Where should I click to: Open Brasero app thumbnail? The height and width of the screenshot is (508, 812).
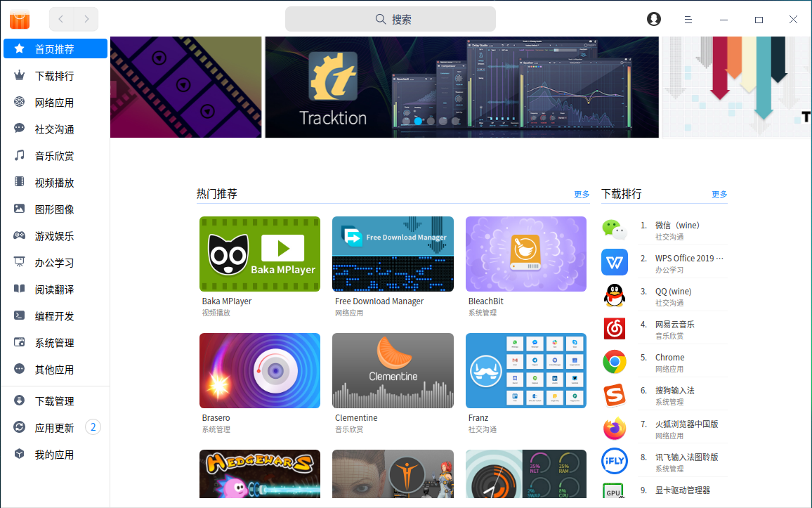[x=260, y=370]
